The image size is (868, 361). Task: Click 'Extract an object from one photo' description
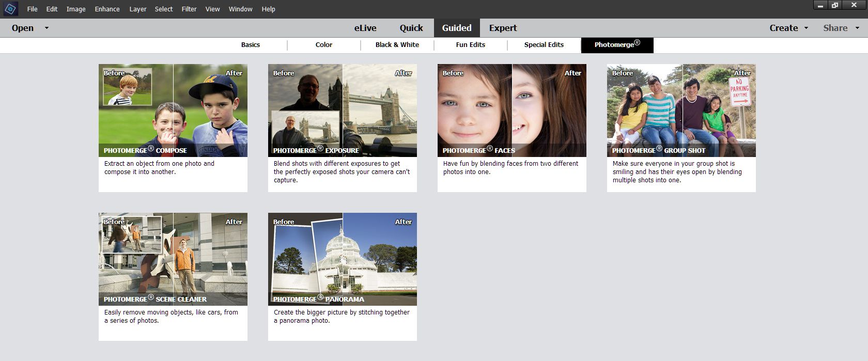click(x=159, y=168)
